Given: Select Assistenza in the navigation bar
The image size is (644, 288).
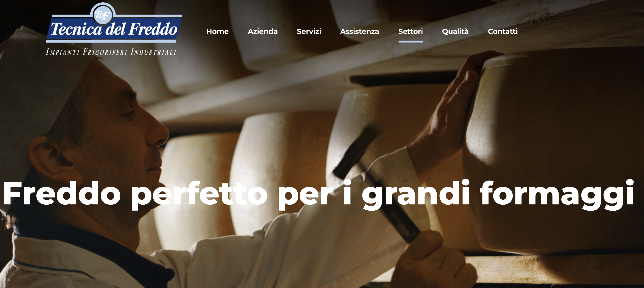Looking at the screenshot, I should tap(360, 32).
